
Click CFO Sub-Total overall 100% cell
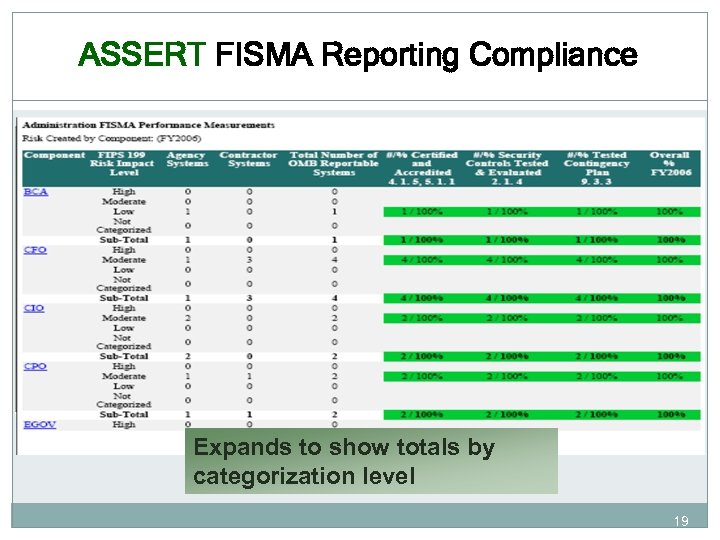coord(670,298)
